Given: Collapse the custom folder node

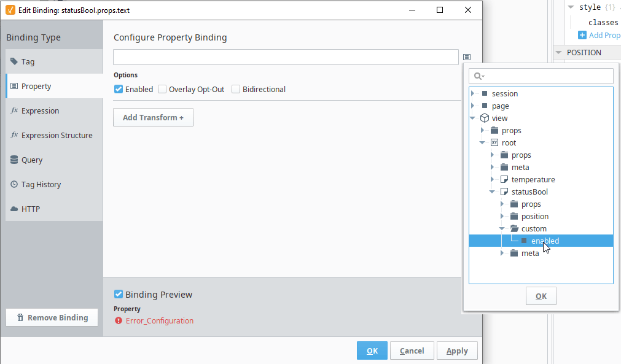Looking at the screenshot, I should click(x=502, y=228).
